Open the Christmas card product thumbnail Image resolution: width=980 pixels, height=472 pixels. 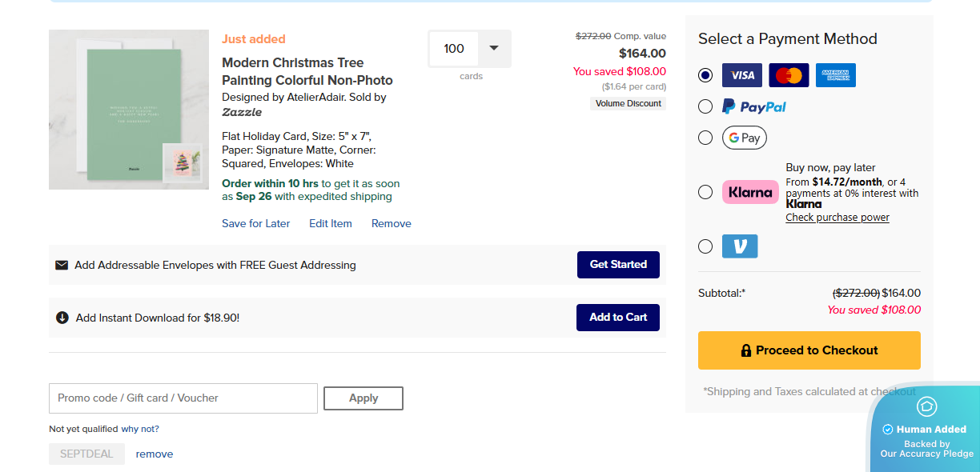coord(128,110)
